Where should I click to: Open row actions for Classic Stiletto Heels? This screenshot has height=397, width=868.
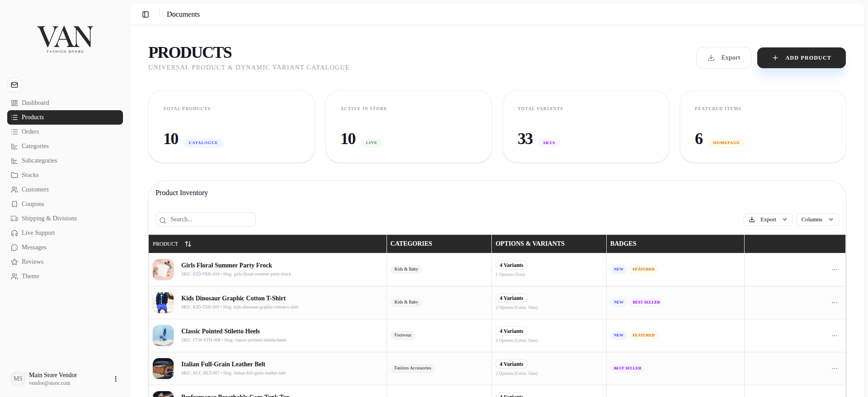click(835, 336)
